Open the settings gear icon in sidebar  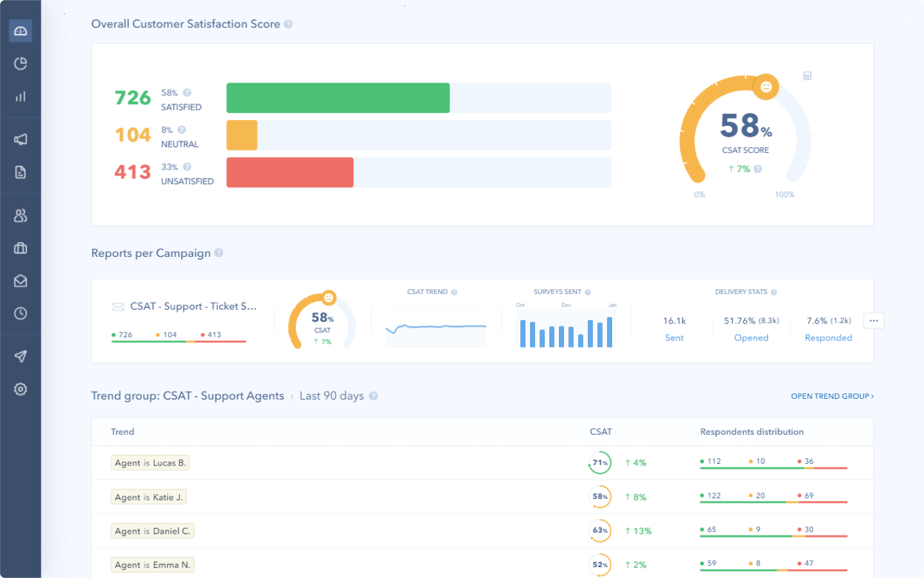[21, 389]
